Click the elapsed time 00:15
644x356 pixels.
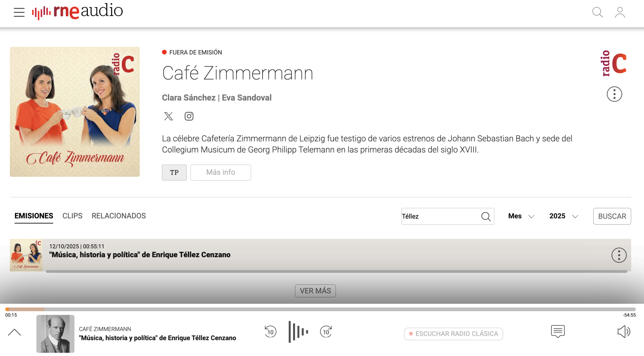(x=11, y=315)
